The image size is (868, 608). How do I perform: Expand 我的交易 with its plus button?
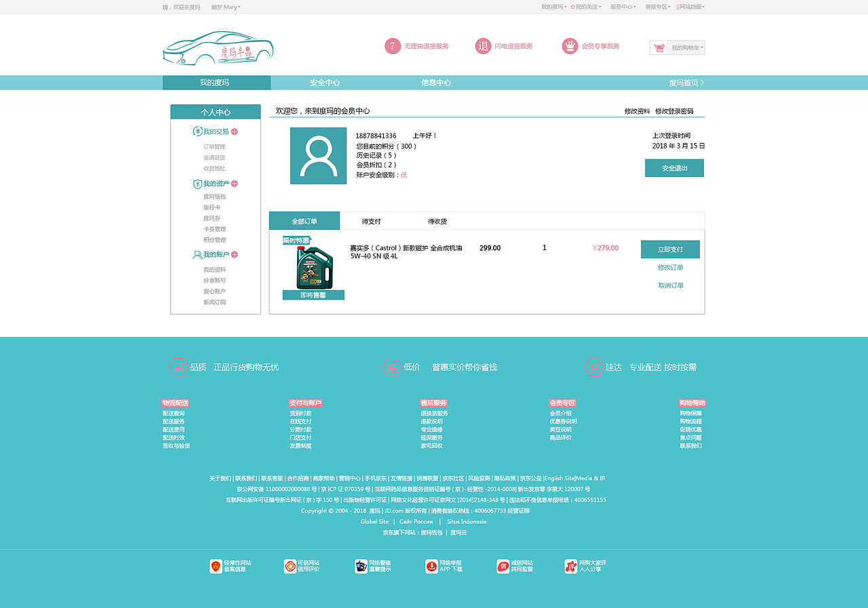[x=235, y=131]
